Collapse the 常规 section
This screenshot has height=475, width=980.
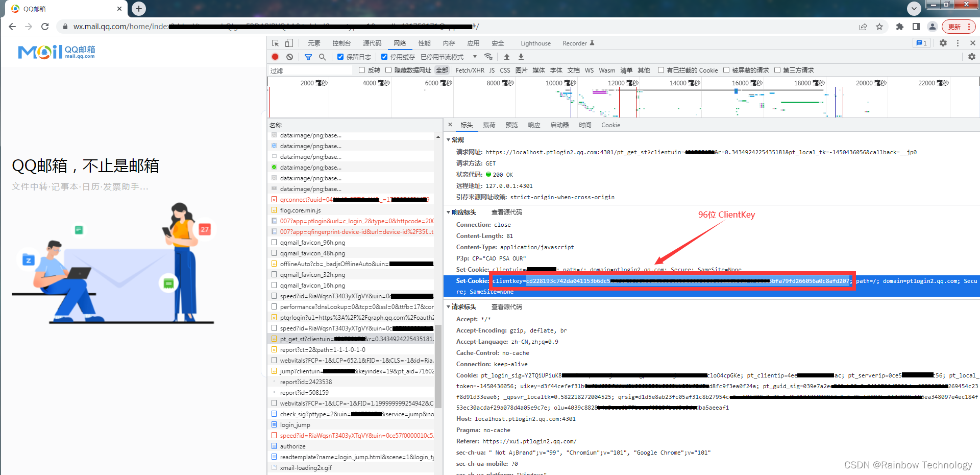click(449, 139)
